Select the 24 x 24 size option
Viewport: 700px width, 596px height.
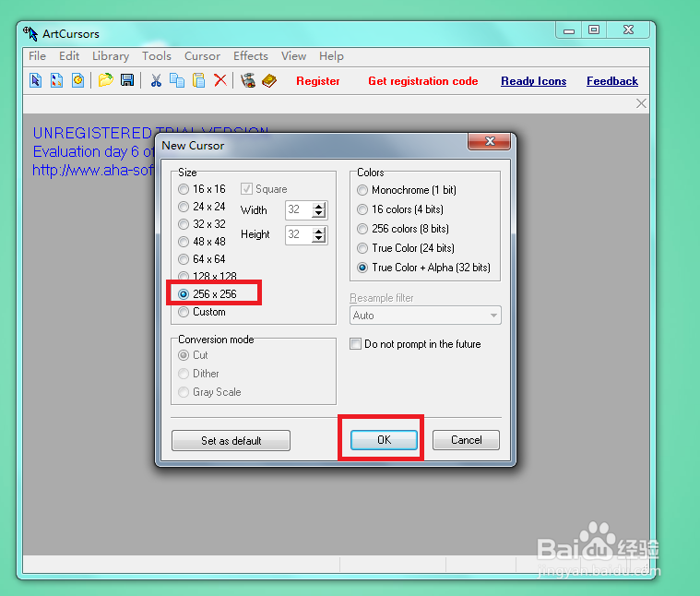(x=202, y=207)
